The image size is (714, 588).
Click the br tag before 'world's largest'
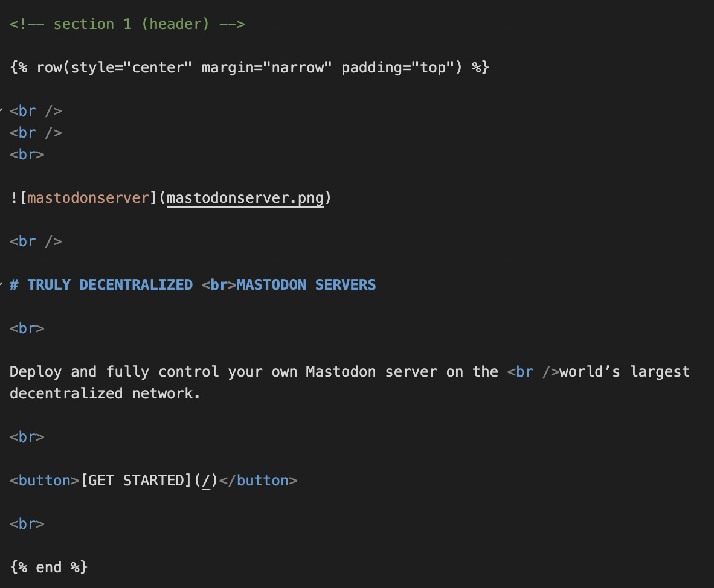point(533,372)
